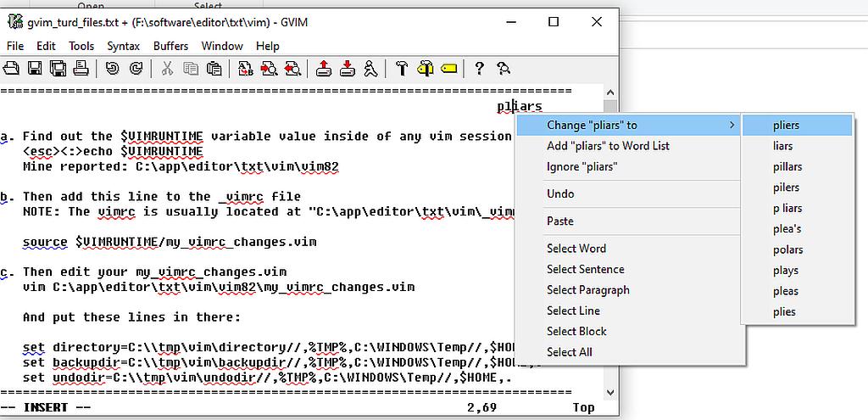
Task: Click the Make hammer toolbar icon
Action: tap(402, 69)
